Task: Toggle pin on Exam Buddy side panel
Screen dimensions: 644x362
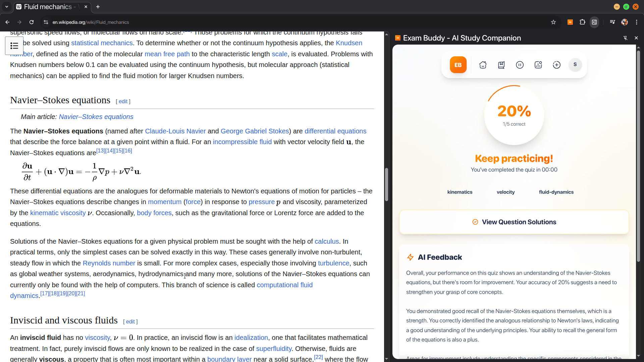Action: (625, 38)
